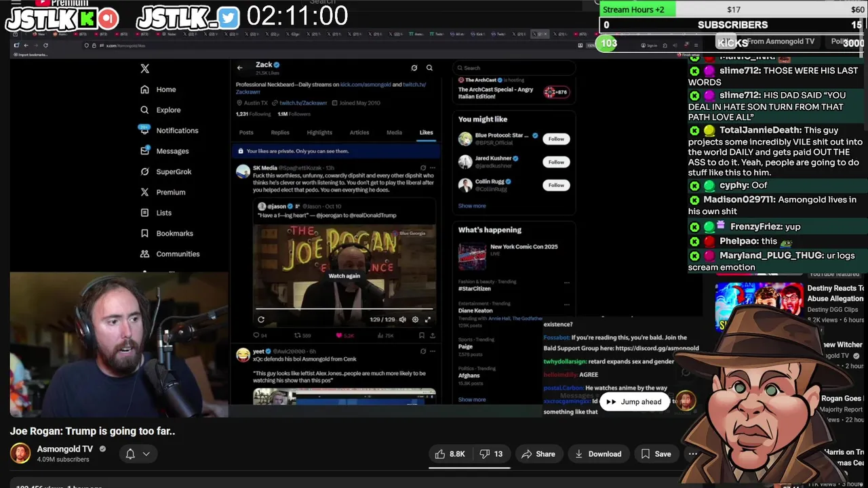The height and width of the screenshot is (488, 868).
Task: Click the Afghans trending topic
Action: click(x=469, y=375)
